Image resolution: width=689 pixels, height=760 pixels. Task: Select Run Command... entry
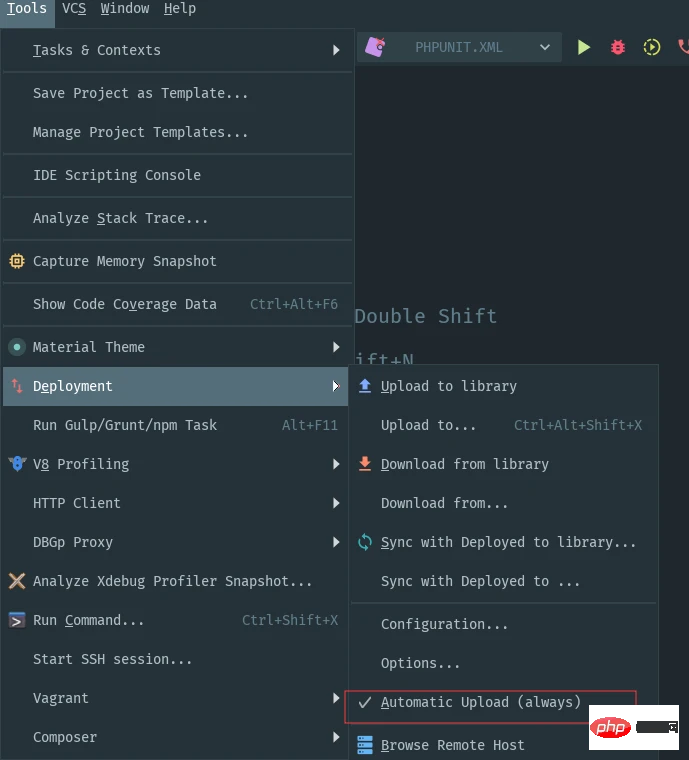point(175,620)
